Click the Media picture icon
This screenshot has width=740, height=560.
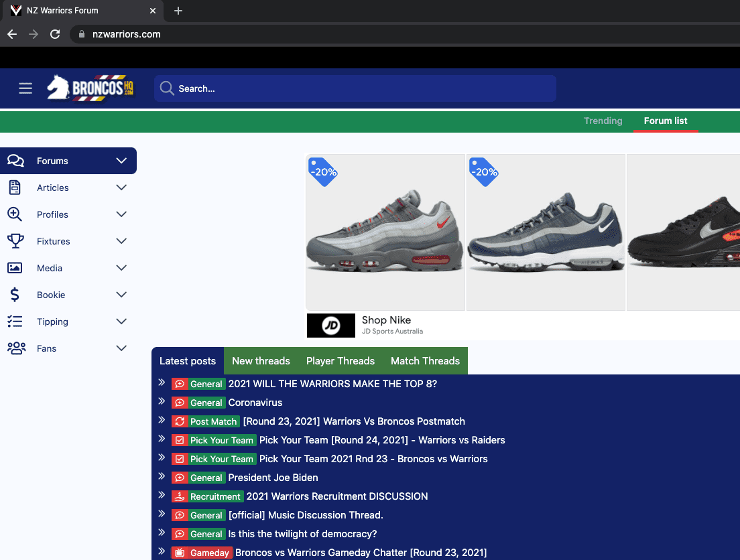(x=15, y=268)
